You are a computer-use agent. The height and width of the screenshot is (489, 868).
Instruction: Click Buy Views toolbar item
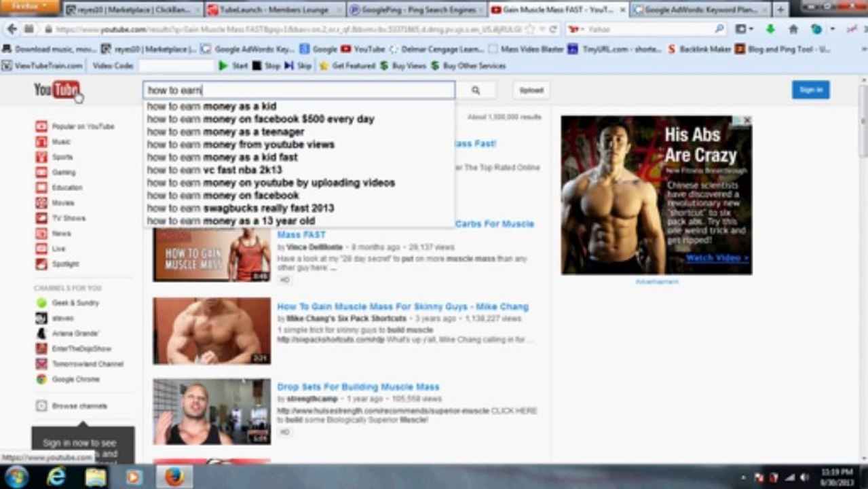pyautogui.click(x=403, y=66)
